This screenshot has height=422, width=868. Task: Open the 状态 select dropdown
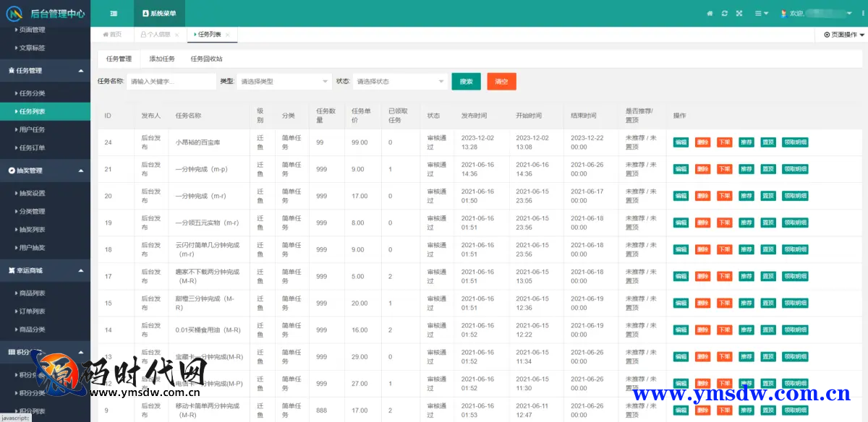coord(399,82)
